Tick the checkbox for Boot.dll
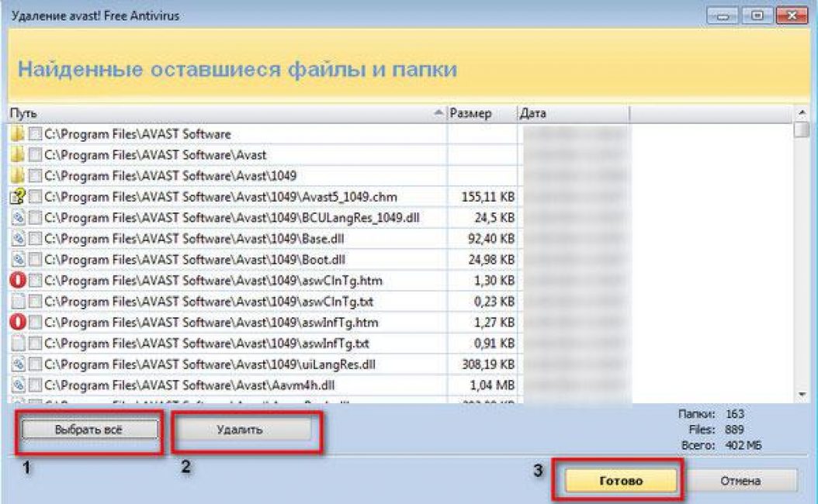 (35, 260)
